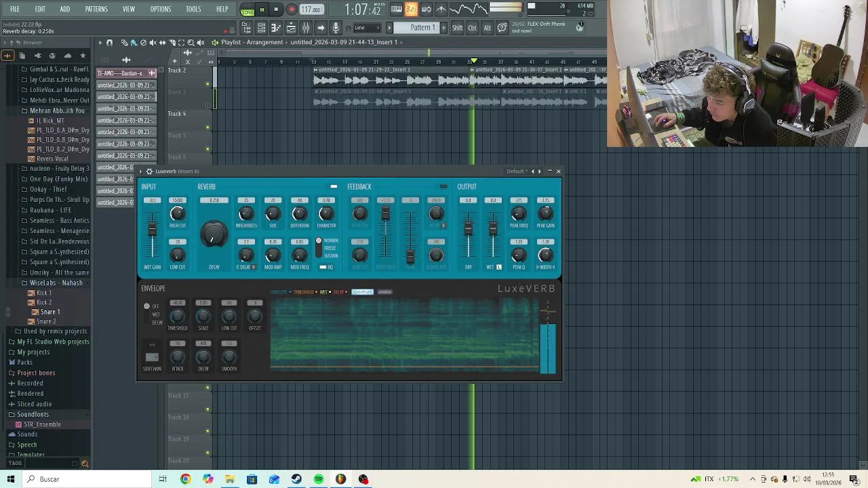The width and height of the screenshot is (868, 488).
Task: Toggle typing keyboard to piano icon
Action: coord(397,9)
